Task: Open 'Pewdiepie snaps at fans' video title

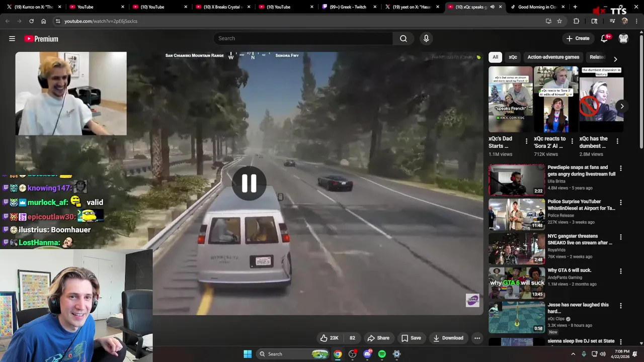Action: 581,170
